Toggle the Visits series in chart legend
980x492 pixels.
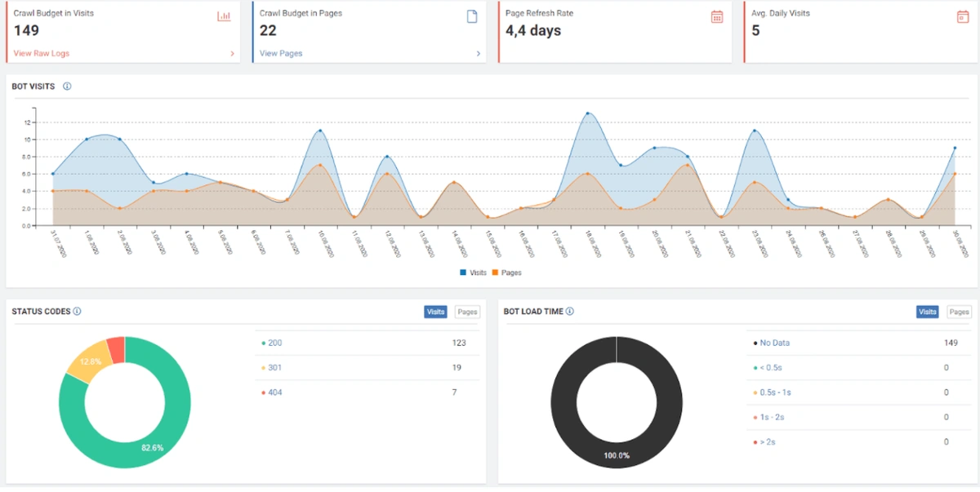[474, 273]
